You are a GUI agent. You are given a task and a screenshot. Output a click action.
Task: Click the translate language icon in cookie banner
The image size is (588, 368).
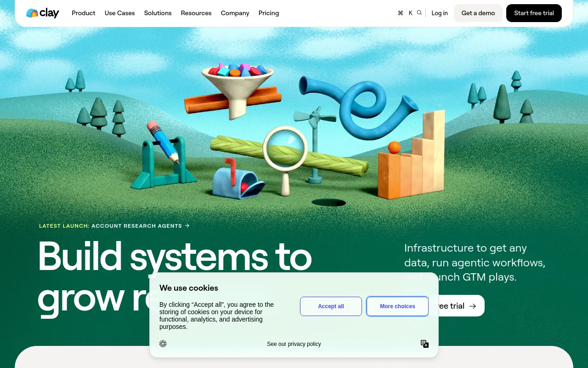(425, 344)
